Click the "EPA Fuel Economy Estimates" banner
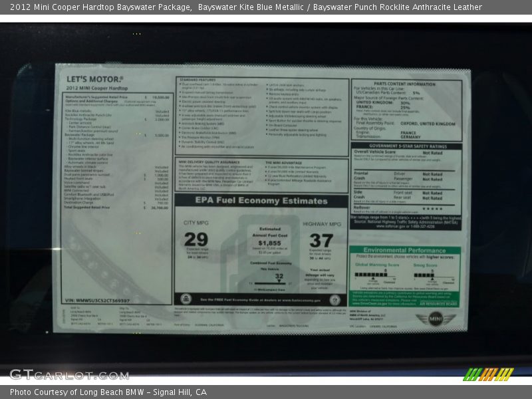 click(x=261, y=201)
